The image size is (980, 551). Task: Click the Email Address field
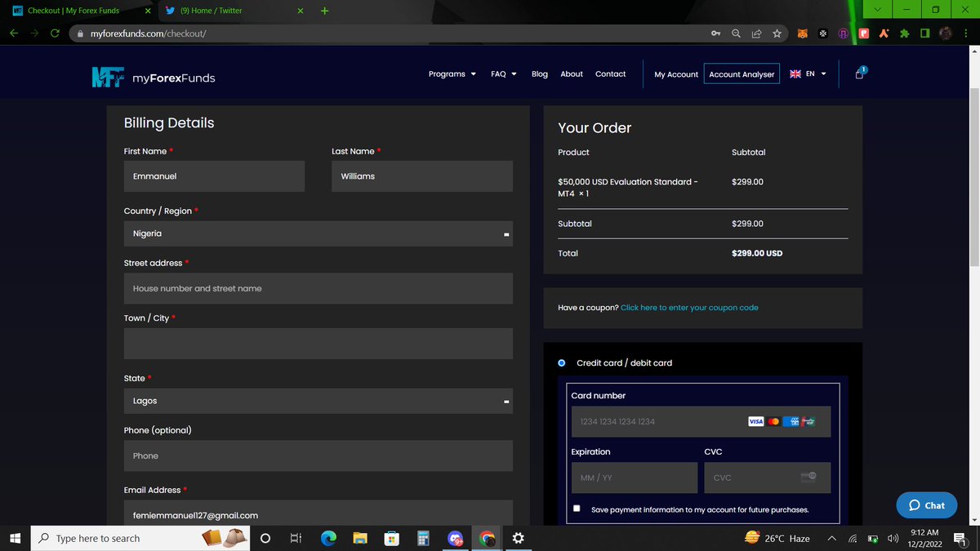318,513
